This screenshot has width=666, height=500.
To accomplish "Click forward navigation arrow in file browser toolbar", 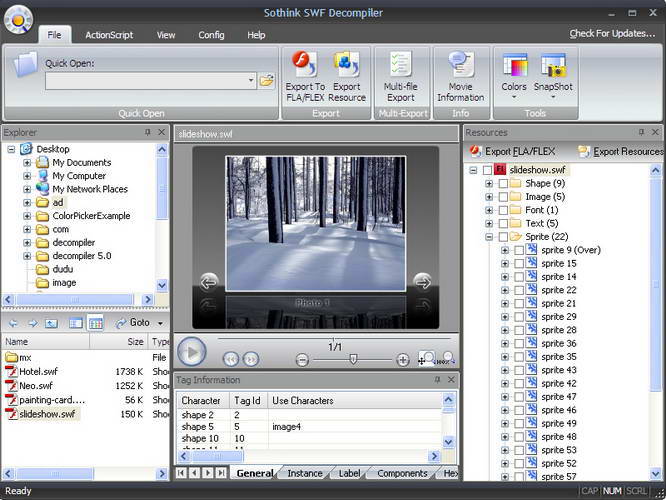I will point(33,323).
